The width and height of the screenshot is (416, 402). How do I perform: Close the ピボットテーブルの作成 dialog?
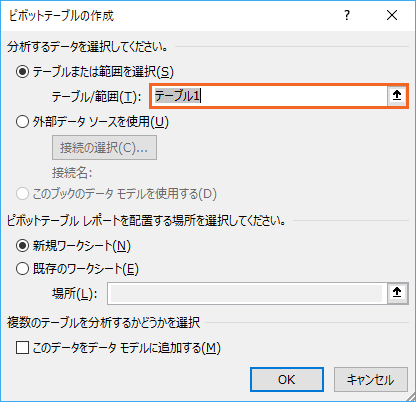click(x=392, y=15)
